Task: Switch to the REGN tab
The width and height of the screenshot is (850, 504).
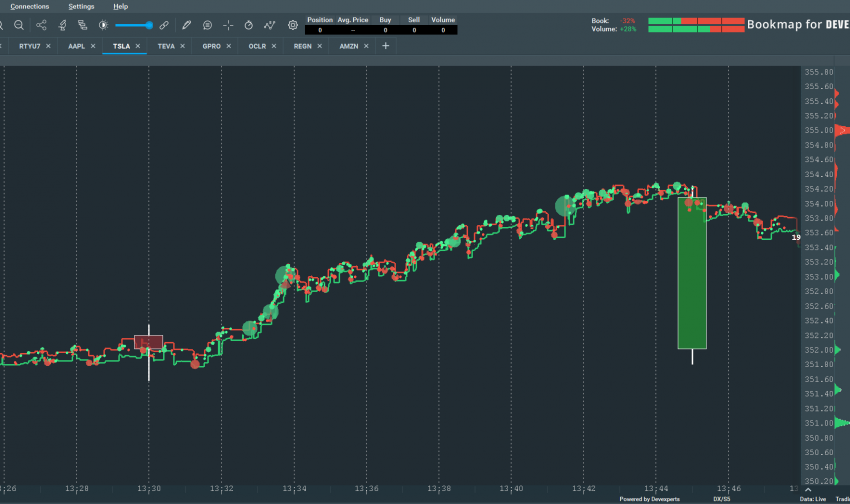Action: tap(302, 46)
